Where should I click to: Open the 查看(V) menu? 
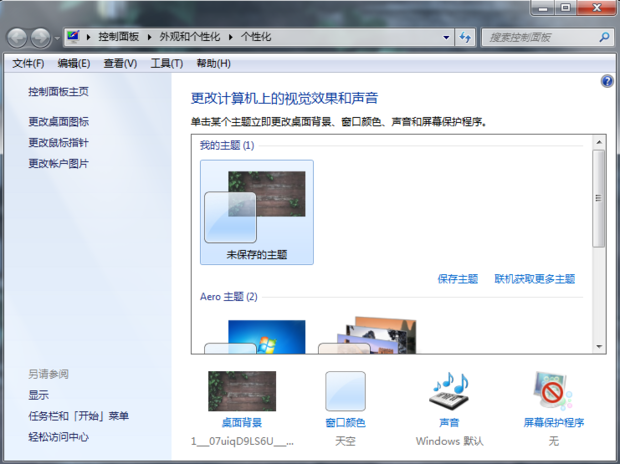coord(120,63)
